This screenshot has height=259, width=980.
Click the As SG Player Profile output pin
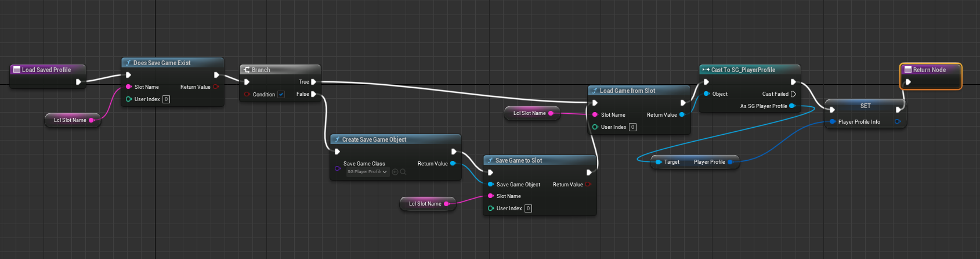pos(793,106)
